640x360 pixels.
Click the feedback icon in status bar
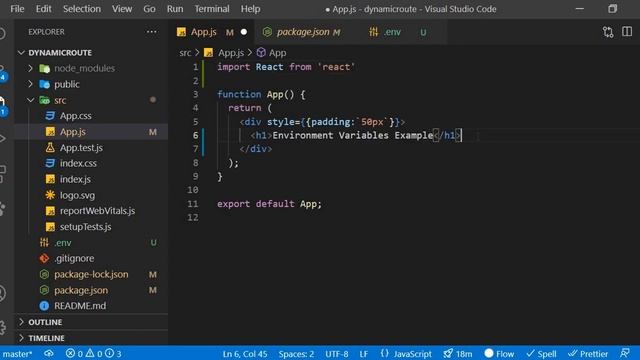click(x=624, y=353)
